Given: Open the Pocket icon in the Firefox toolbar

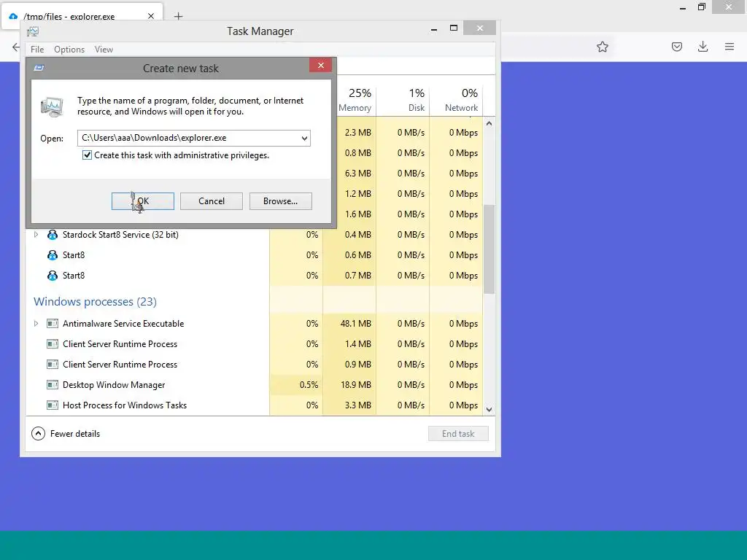Looking at the screenshot, I should [677, 47].
